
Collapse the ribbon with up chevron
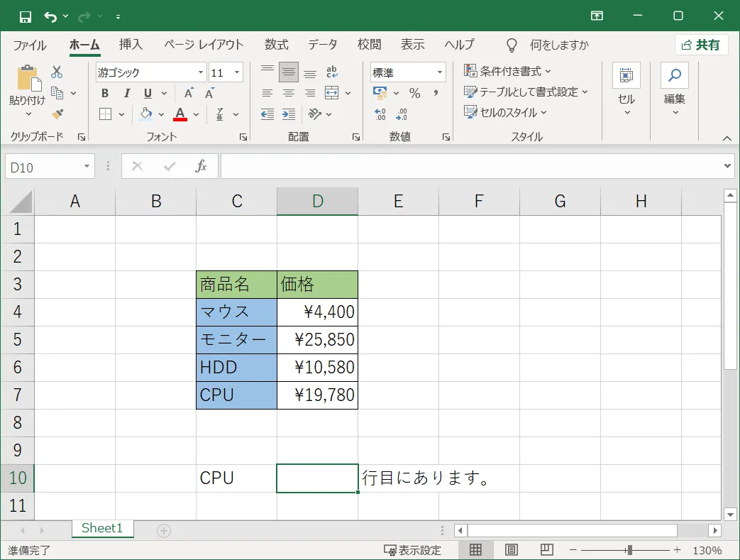tap(727, 138)
